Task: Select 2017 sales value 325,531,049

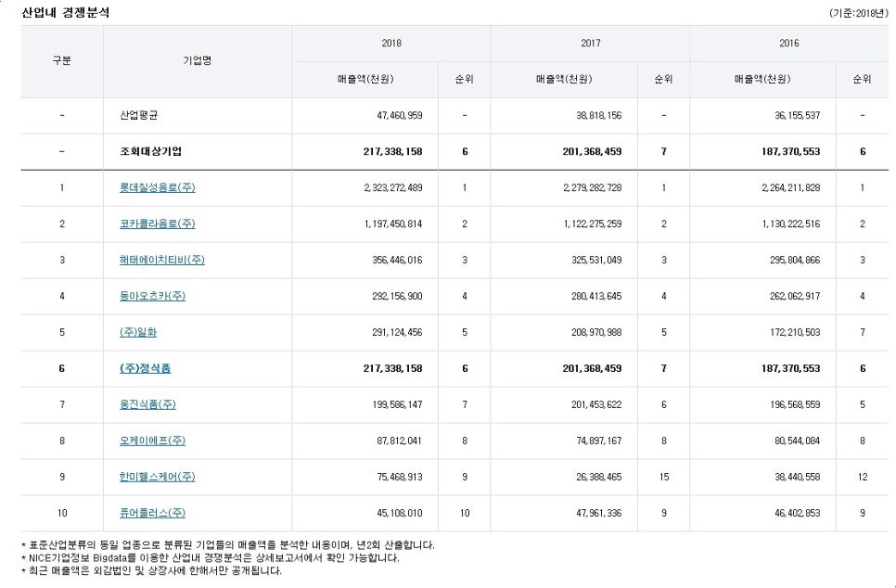Action: [x=596, y=260]
